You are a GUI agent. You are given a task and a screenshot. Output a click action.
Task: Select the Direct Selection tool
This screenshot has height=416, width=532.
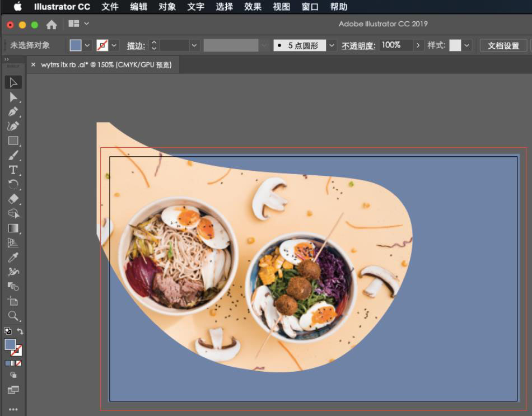tap(13, 97)
